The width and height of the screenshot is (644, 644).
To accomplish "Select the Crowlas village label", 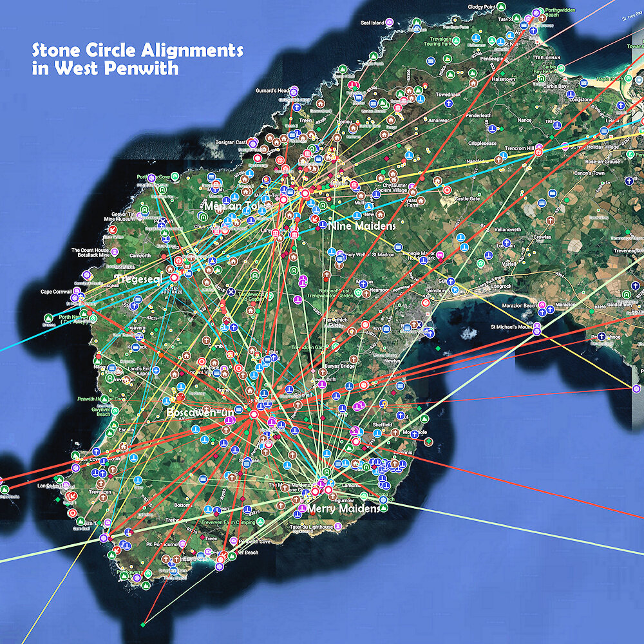I will [x=542, y=237].
